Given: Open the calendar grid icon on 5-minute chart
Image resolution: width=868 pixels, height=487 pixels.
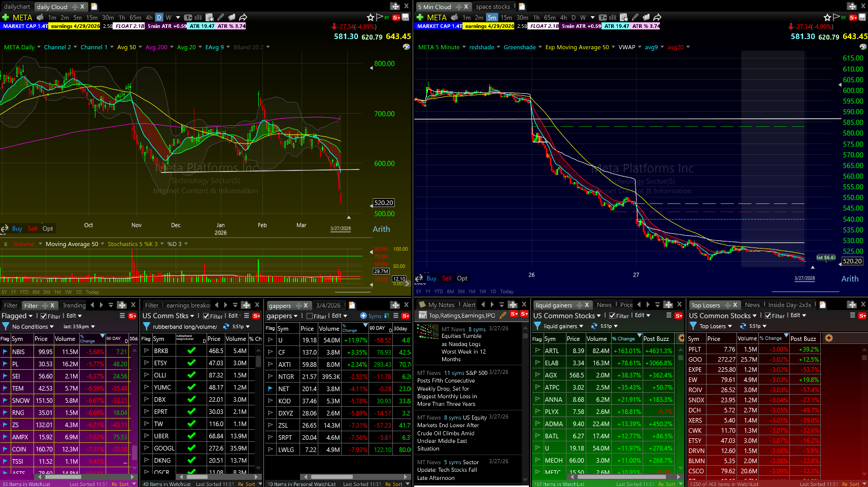Looking at the screenshot, I should 624,17.
